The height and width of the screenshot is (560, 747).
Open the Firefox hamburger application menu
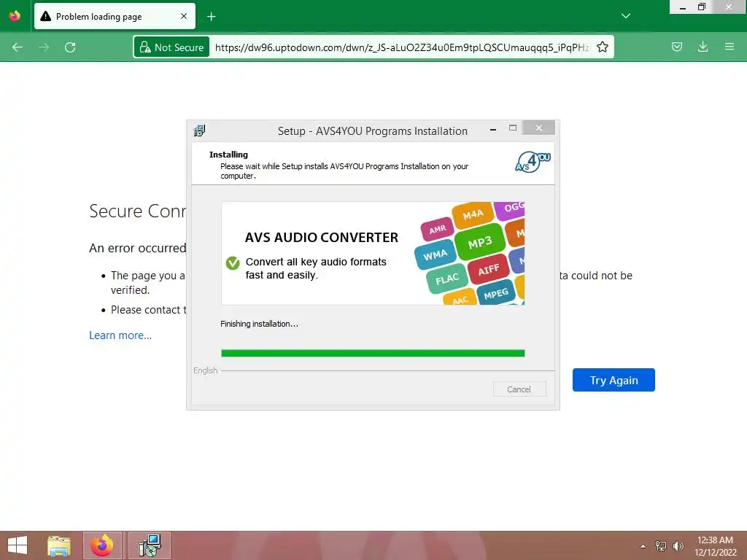coord(729,47)
